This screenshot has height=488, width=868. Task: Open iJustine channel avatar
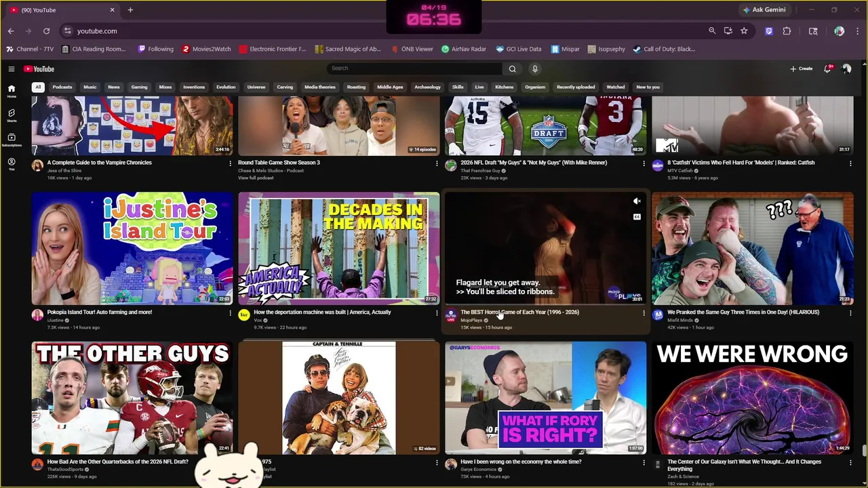37,314
